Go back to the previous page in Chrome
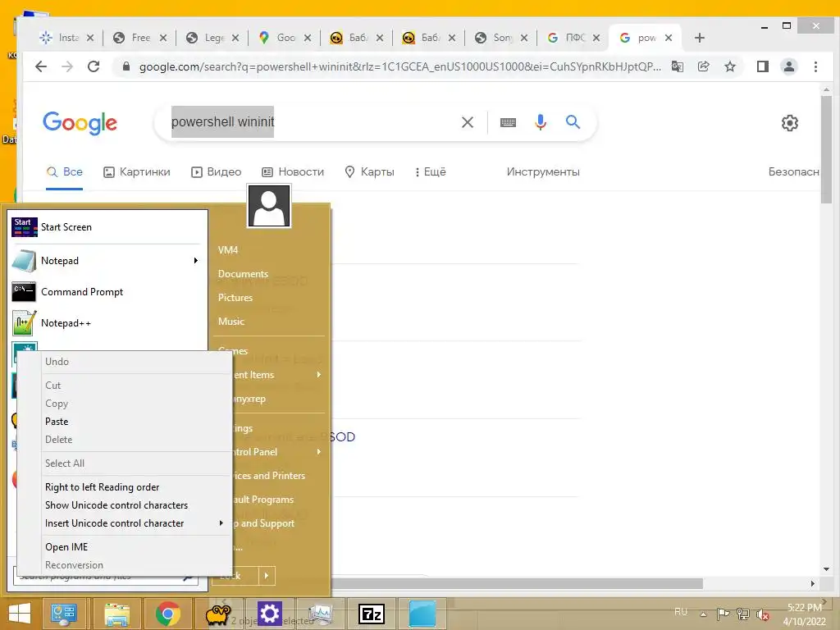The image size is (840, 630). 41,66
